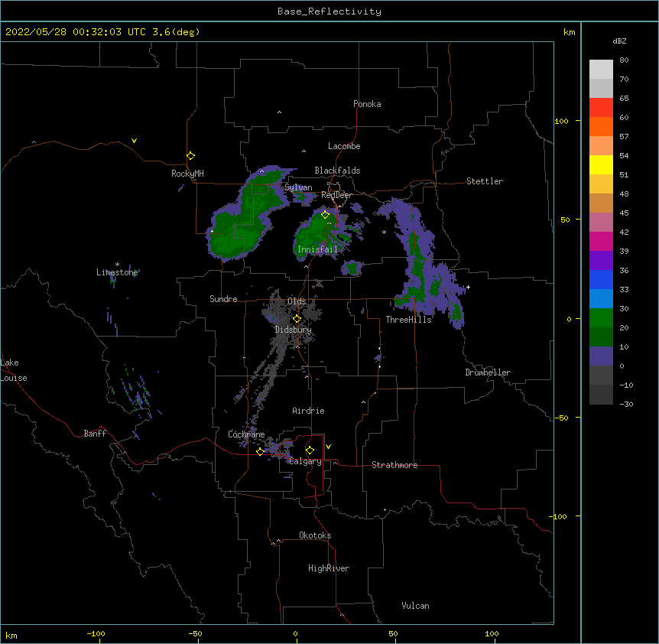Screen dimensions: 659x644
Task: Select the light blue 30-33 dBZ legend swatch
Action: pos(601,299)
